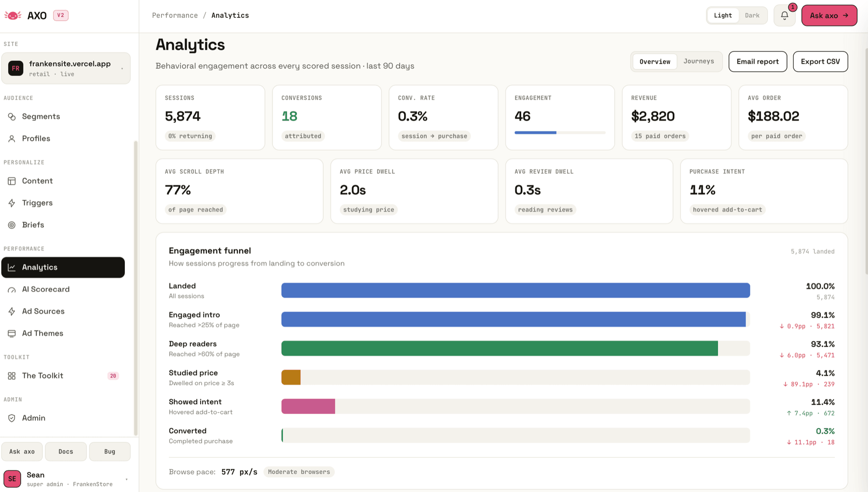Click the Profiles person icon
The image size is (868, 492).
click(x=12, y=139)
